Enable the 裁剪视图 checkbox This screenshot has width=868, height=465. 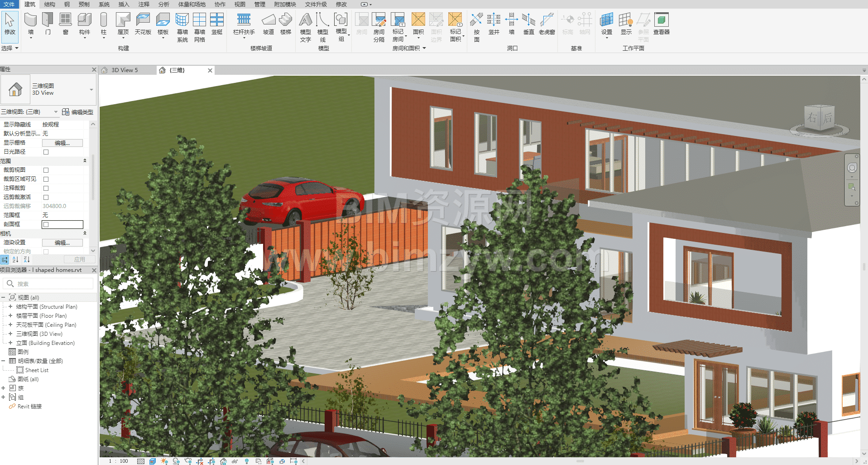point(46,170)
